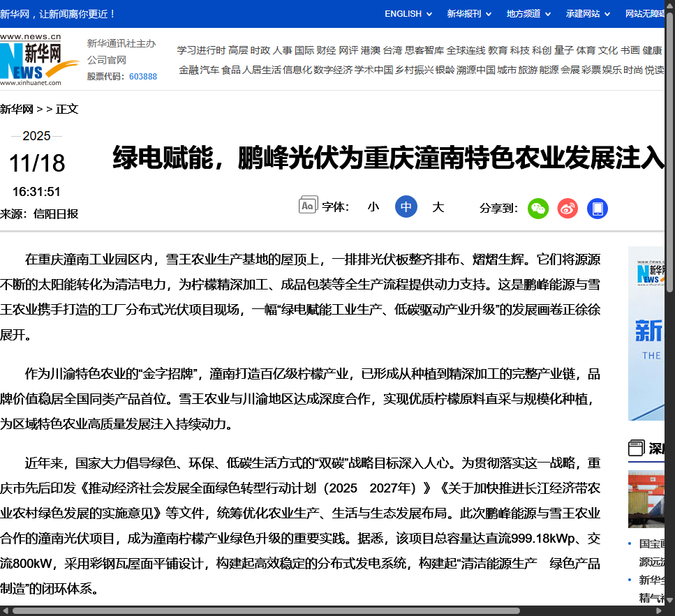Open the 城市 nav item
Screen dimensions: 675x616
click(x=507, y=70)
